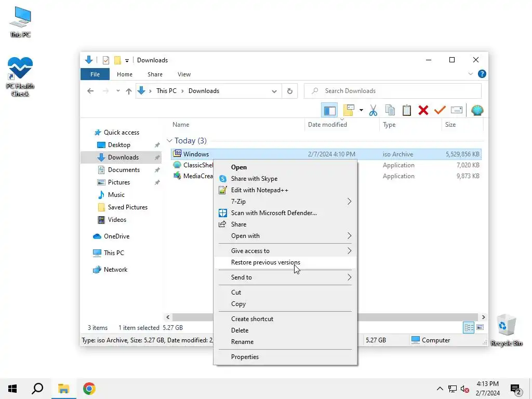Select Videos in navigation pane
This screenshot has width=532, height=399.
coord(117,220)
